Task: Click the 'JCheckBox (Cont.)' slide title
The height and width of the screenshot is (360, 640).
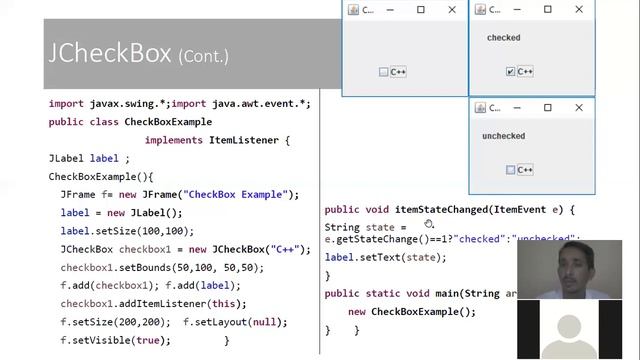Action: [x=138, y=53]
